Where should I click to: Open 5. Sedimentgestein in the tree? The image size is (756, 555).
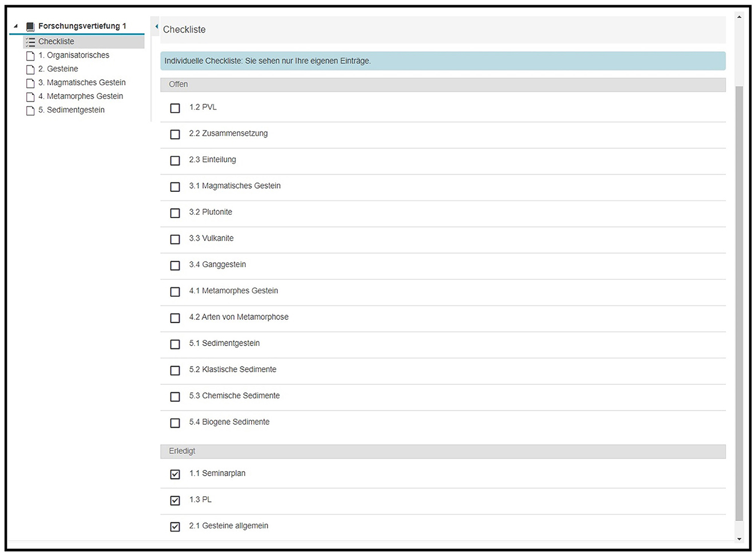tap(71, 110)
